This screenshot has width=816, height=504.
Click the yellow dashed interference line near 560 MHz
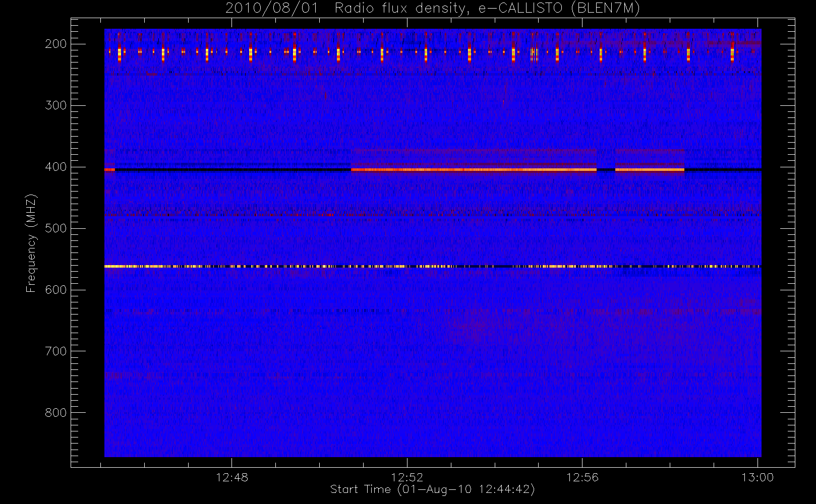pos(433,266)
